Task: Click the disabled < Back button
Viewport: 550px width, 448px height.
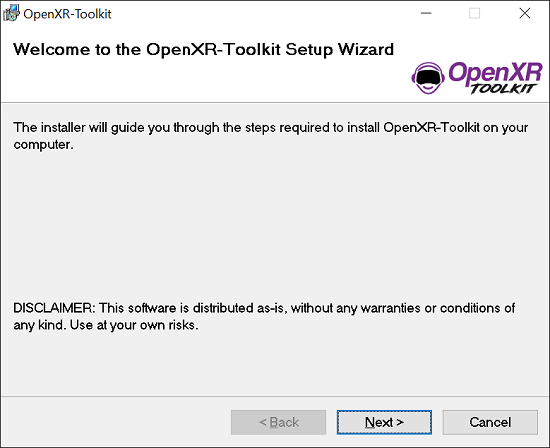Action: [279, 422]
